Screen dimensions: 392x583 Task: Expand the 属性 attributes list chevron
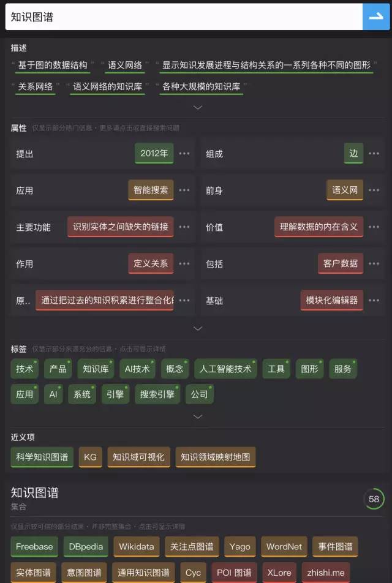[x=197, y=328]
